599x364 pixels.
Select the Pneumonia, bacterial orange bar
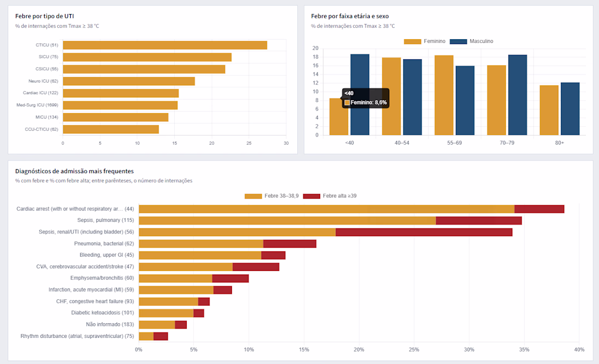tap(201, 244)
